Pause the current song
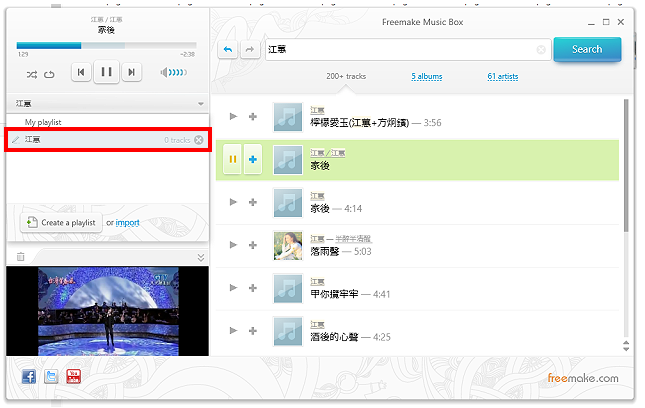The image size is (645, 408). point(107,72)
